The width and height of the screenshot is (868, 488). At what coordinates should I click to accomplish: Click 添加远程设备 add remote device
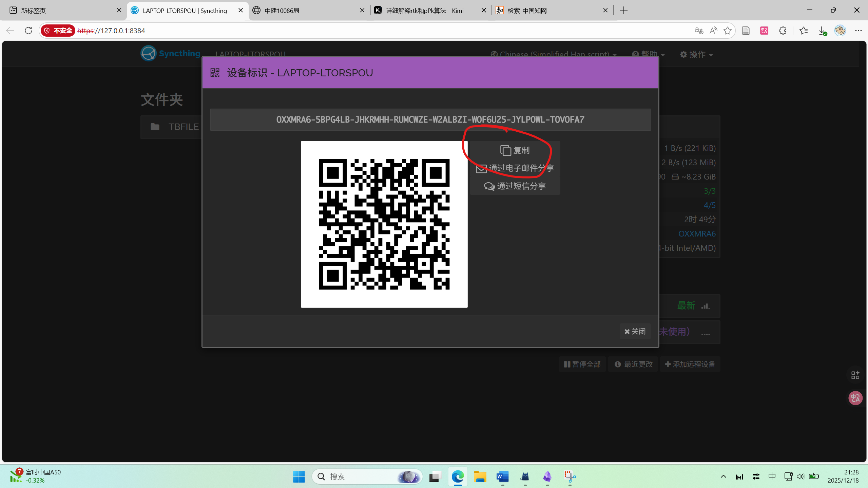coord(690,364)
